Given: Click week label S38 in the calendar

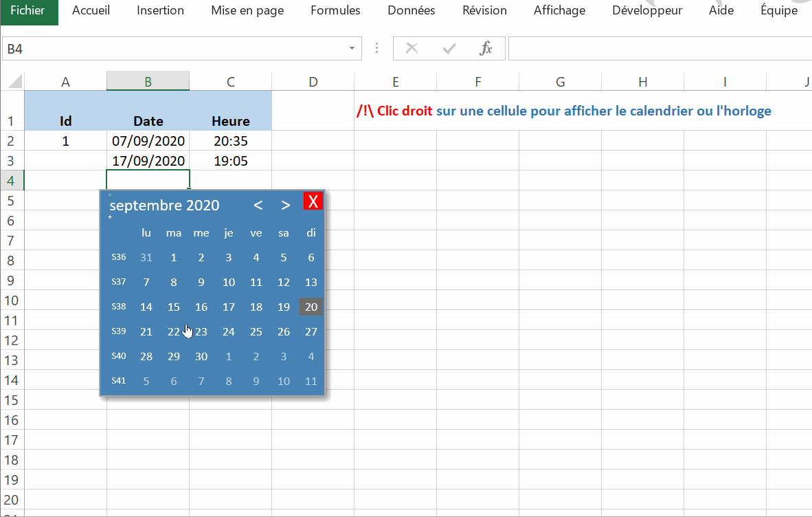Looking at the screenshot, I should [118, 307].
